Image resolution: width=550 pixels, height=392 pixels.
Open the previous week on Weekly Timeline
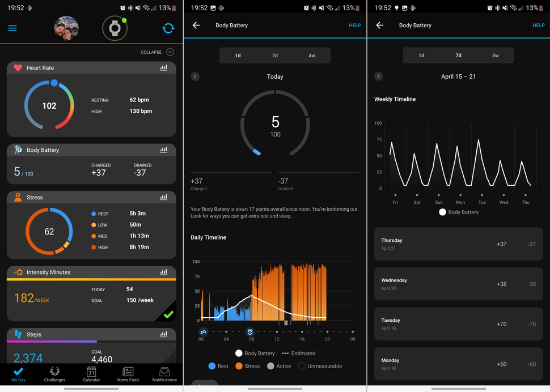coord(379,76)
